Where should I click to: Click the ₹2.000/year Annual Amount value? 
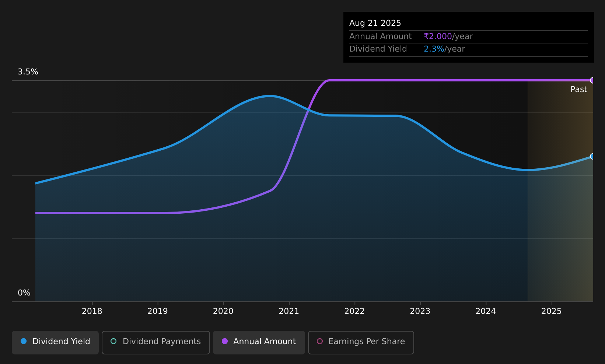click(x=448, y=36)
